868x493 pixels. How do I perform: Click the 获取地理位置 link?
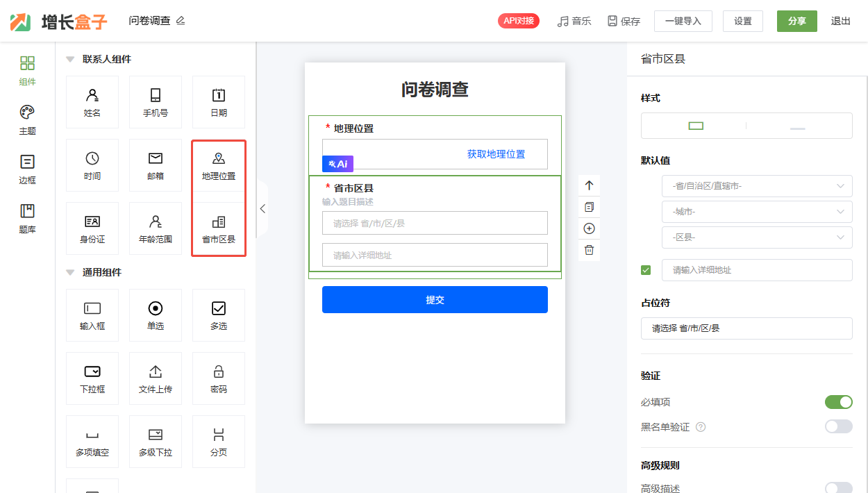[496, 154]
